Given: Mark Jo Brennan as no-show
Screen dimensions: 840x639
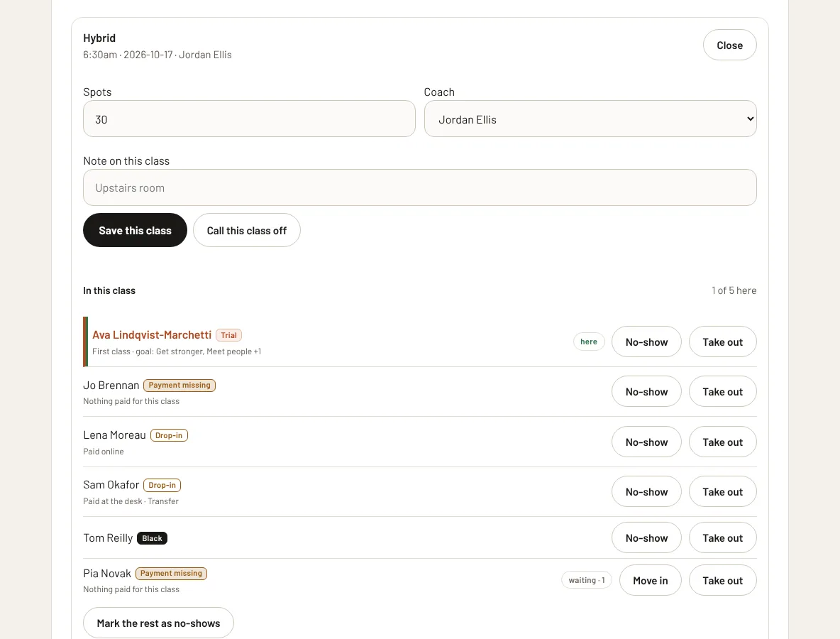Looking at the screenshot, I should tap(646, 391).
